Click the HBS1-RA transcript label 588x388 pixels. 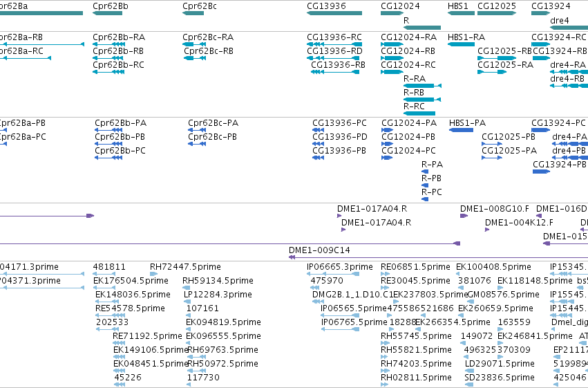point(466,37)
